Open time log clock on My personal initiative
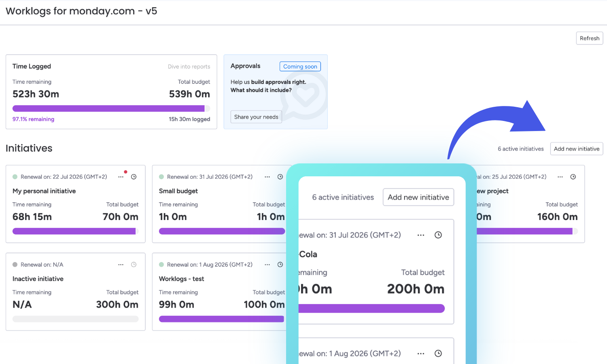The image size is (607, 364). tap(134, 177)
